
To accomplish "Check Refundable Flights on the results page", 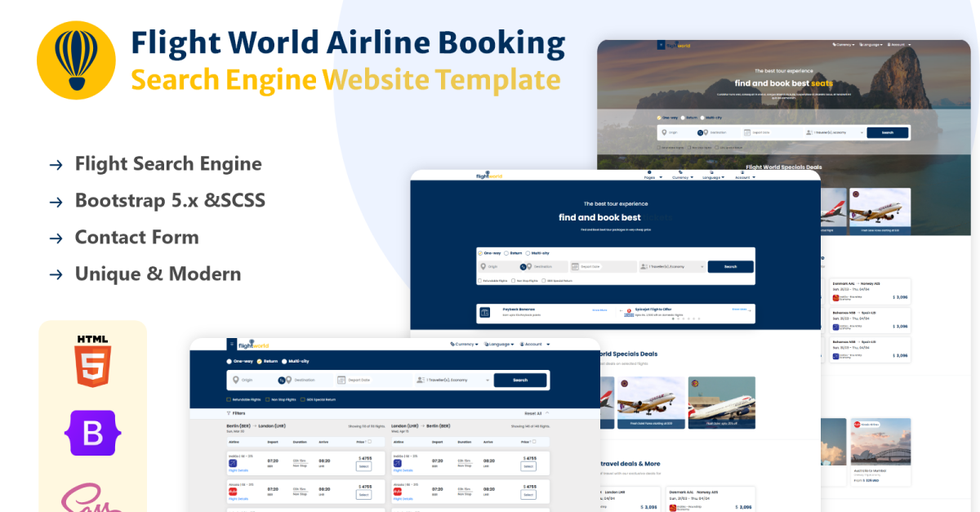I will [x=229, y=400].
